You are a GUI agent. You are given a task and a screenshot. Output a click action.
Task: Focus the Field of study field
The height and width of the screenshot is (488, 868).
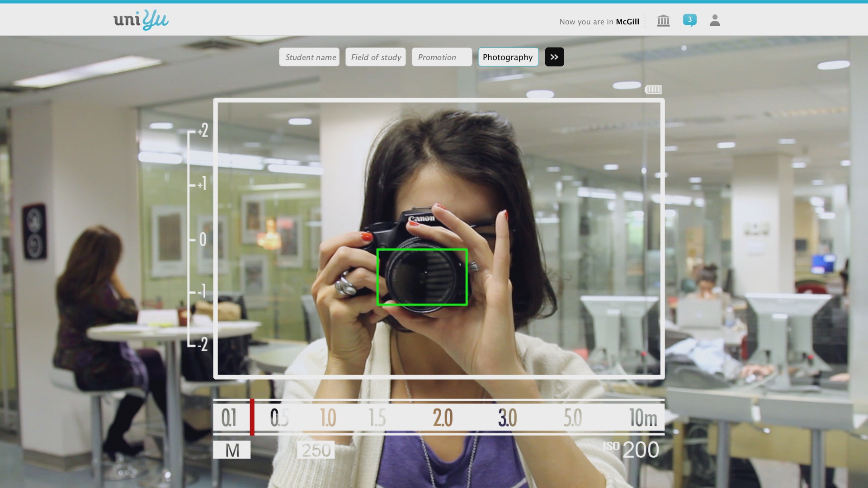tap(376, 57)
